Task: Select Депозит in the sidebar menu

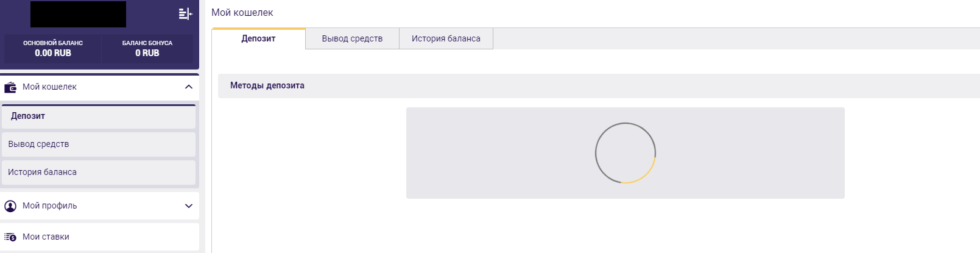Action: pos(28,116)
